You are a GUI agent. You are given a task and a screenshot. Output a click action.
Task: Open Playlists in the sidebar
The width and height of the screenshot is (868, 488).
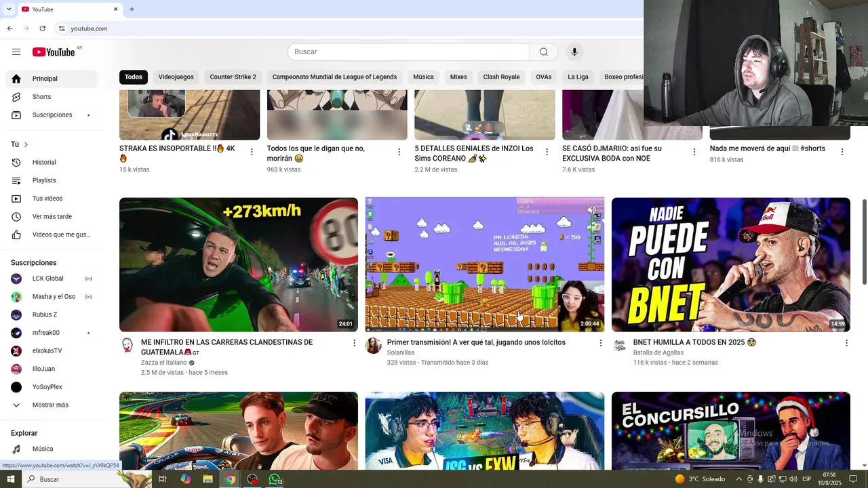pyautogui.click(x=52, y=180)
